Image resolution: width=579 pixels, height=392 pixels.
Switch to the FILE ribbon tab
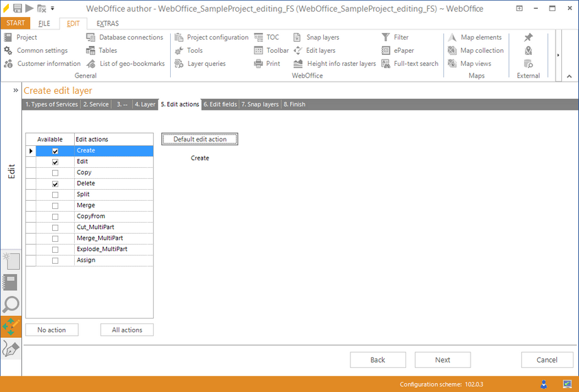tap(44, 23)
